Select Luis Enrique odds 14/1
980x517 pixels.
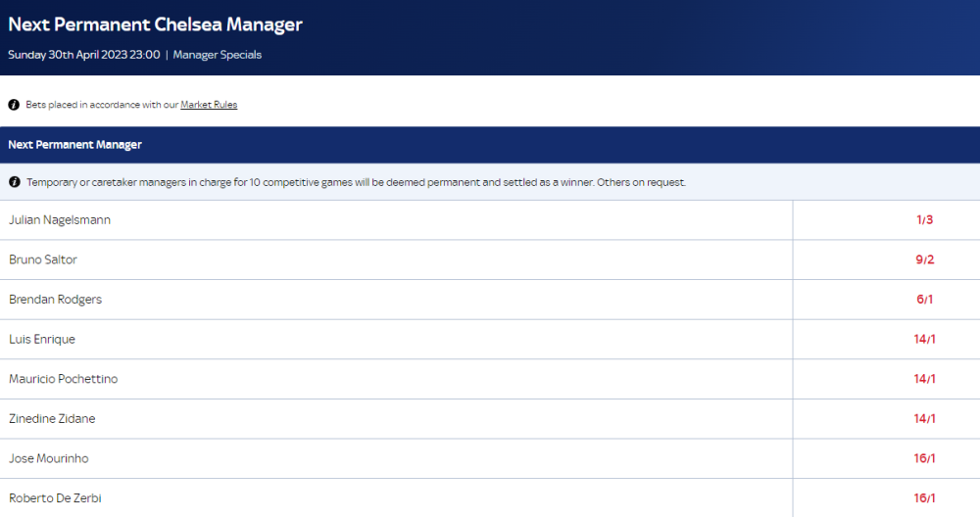(886, 339)
